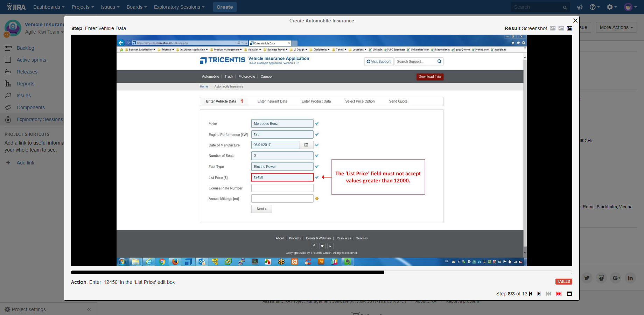
Task: Close the Create Automobile Insurance dialog
Action: coord(575,21)
